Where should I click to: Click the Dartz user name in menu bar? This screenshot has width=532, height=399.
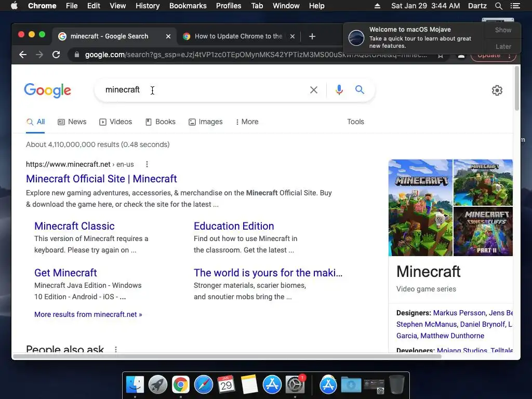(477, 6)
